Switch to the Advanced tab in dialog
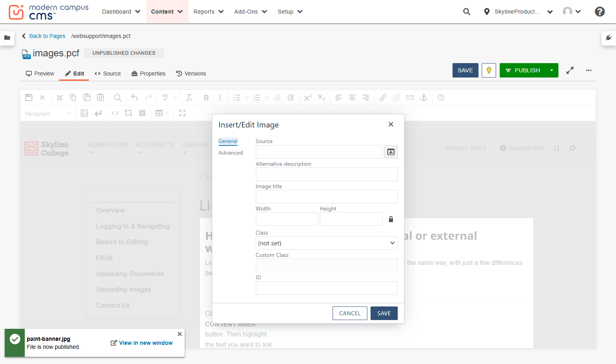Screen dimensions: 616x364 [x=231, y=153]
